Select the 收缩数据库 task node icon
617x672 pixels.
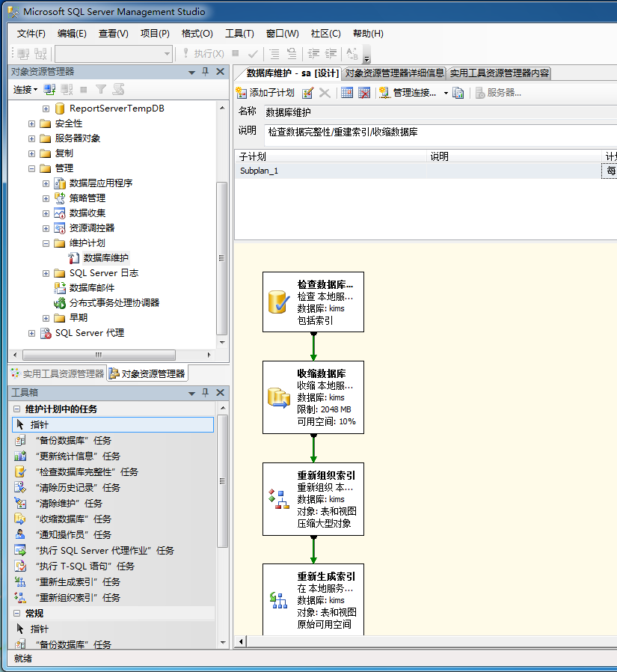(279, 397)
